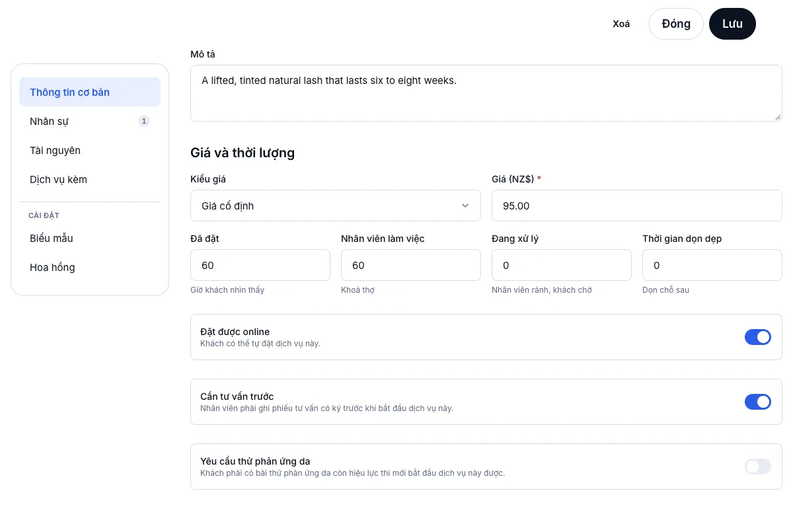This screenshot has height=532, width=793.
Task: Click the Giá (NZ$) price field
Action: [637, 206]
